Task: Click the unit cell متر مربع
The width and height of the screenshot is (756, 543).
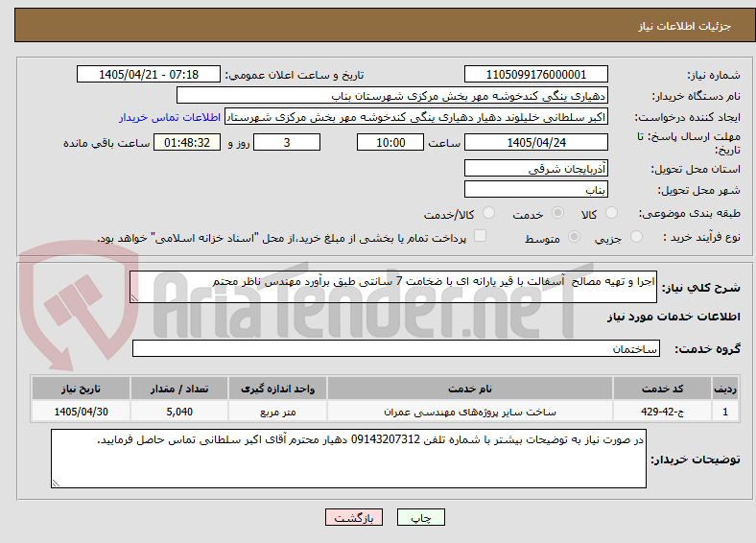Action: 277,412
